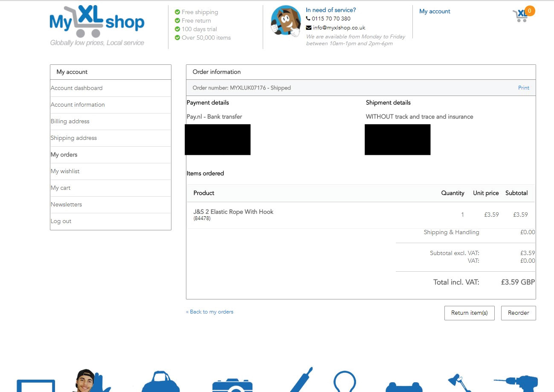The height and width of the screenshot is (392, 554).
Task: Click the My account sidebar heading
Action: coord(72,72)
